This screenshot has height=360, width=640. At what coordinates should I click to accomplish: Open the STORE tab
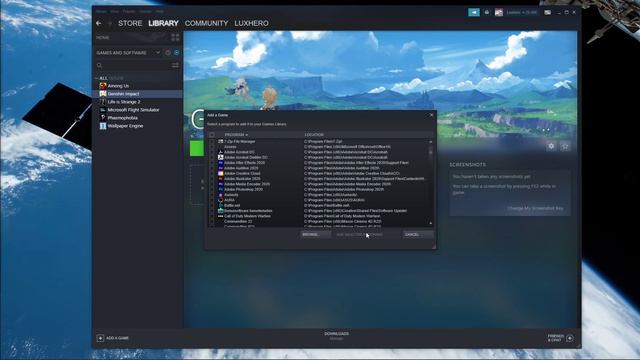(130, 23)
